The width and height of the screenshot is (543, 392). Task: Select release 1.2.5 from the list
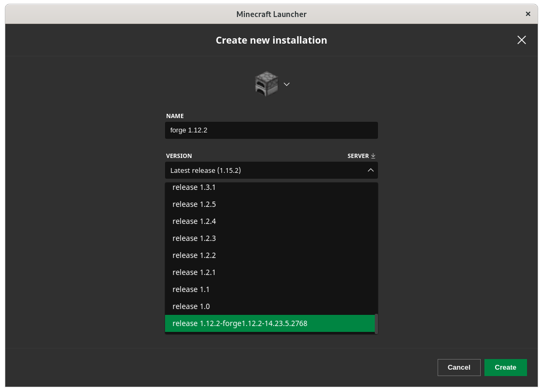[x=270, y=204]
